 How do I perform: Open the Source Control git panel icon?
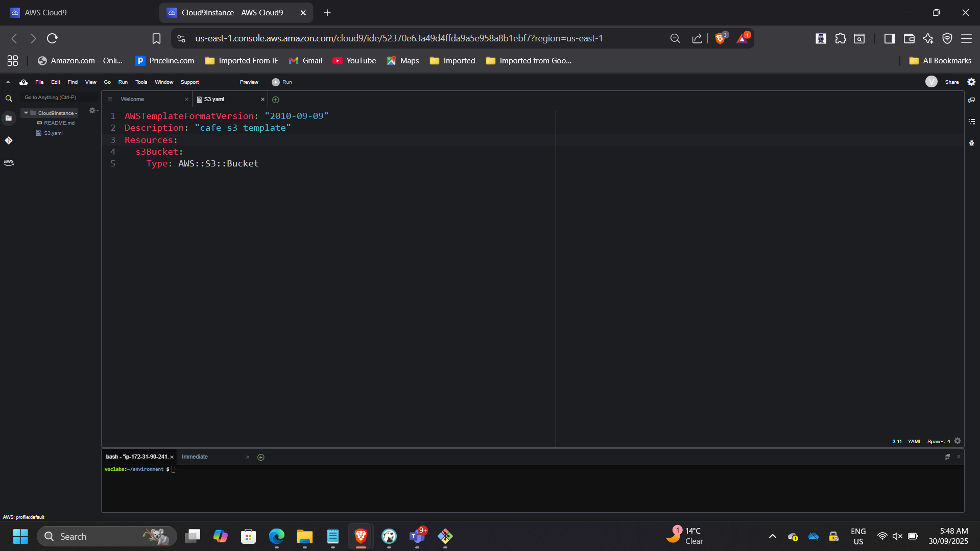[9, 140]
